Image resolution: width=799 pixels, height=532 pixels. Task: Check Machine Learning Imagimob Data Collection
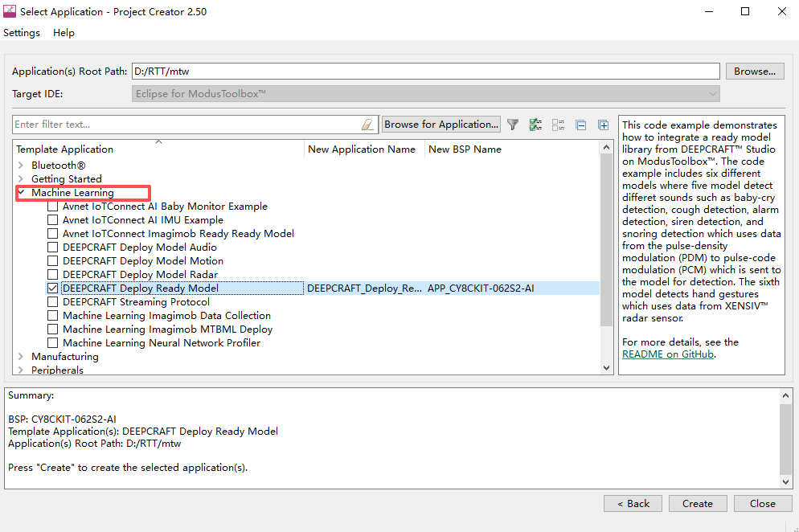pos(52,316)
